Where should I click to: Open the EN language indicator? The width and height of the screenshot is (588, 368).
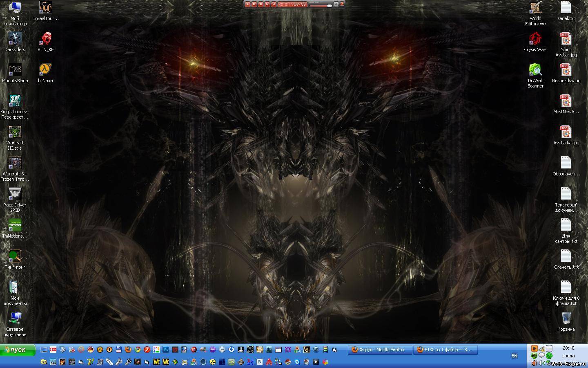coord(514,356)
